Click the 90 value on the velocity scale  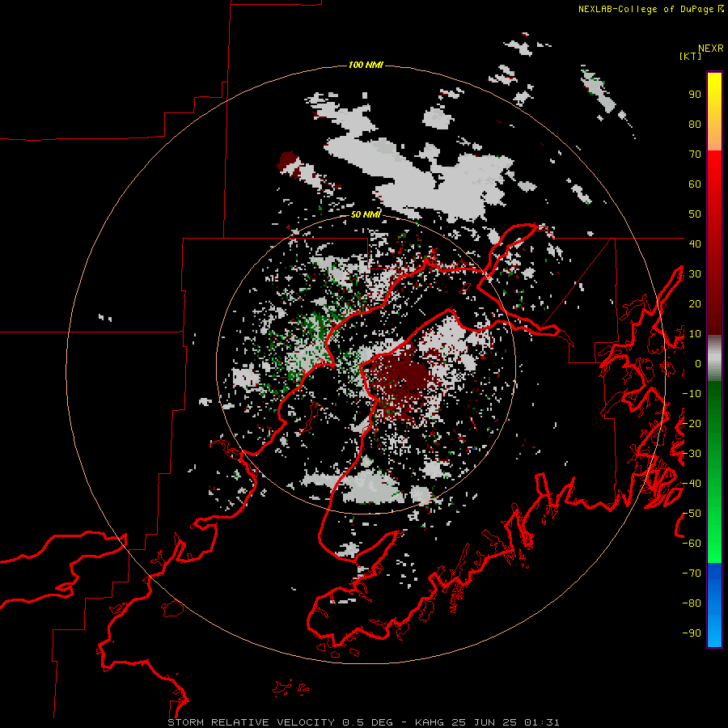[x=695, y=95]
